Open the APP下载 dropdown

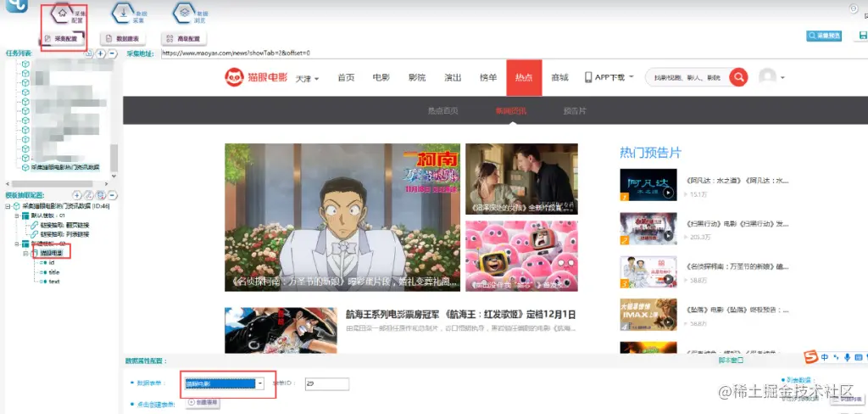click(x=609, y=77)
